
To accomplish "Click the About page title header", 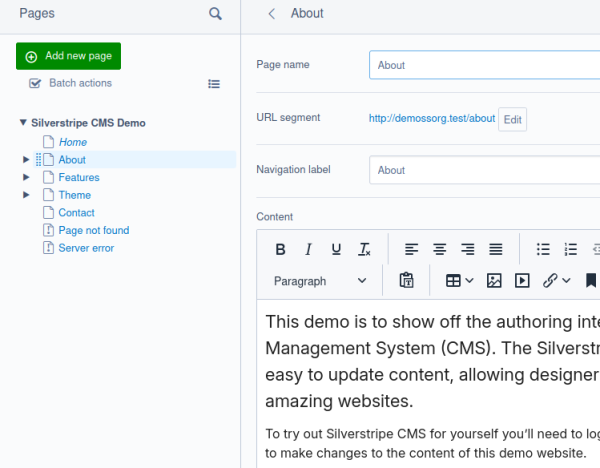I will click(307, 13).
